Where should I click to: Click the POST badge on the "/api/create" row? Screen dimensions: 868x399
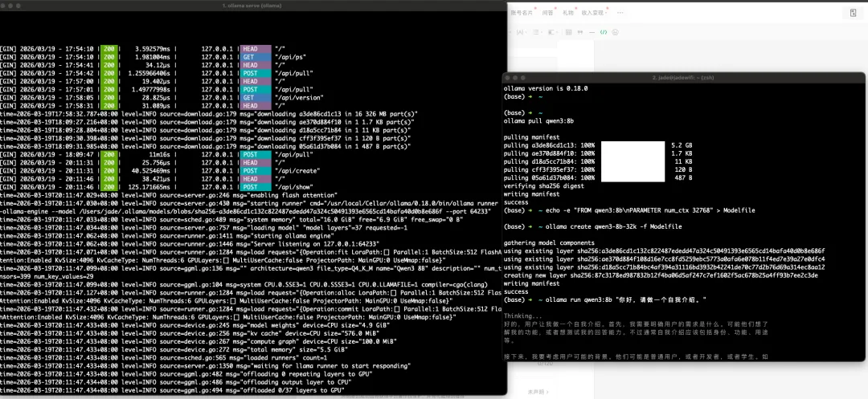point(256,171)
